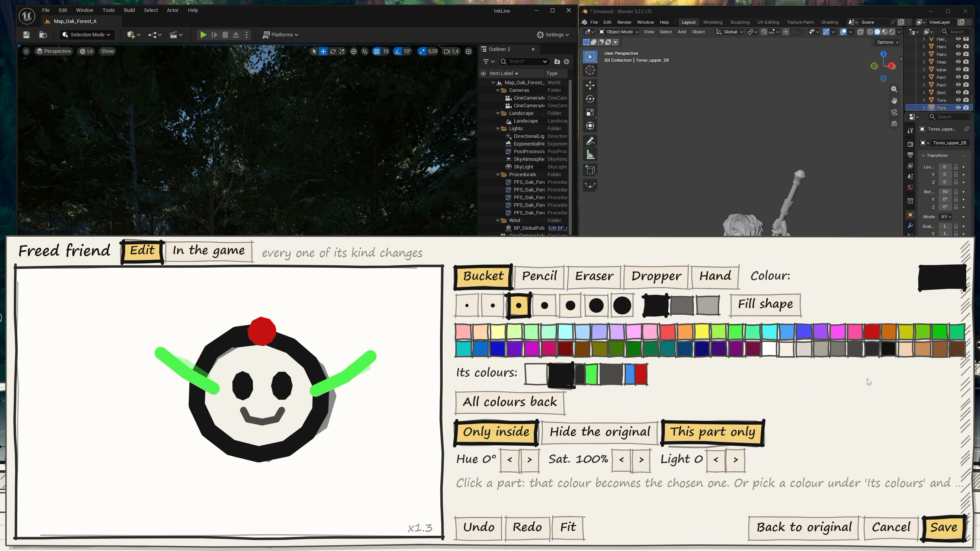Screen dimensions: 980x551
Task: Select the Blender Move tool
Action: (590, 85)
